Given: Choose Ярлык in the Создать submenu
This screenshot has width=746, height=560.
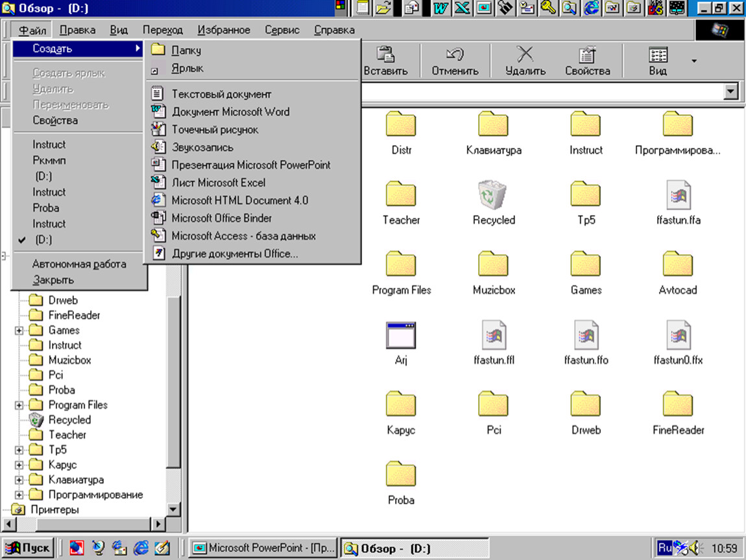Looking at the screenshot, I should click(254, 69).
